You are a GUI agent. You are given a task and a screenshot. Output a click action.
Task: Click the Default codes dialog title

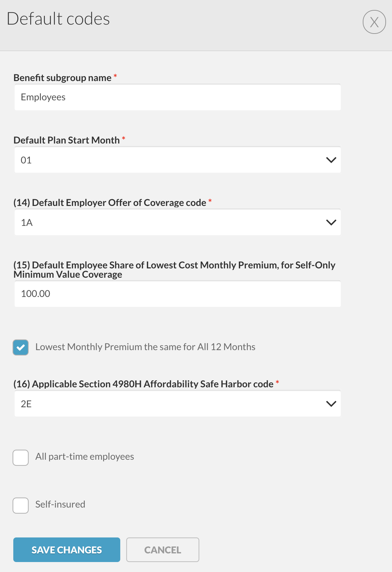[58, 19]
